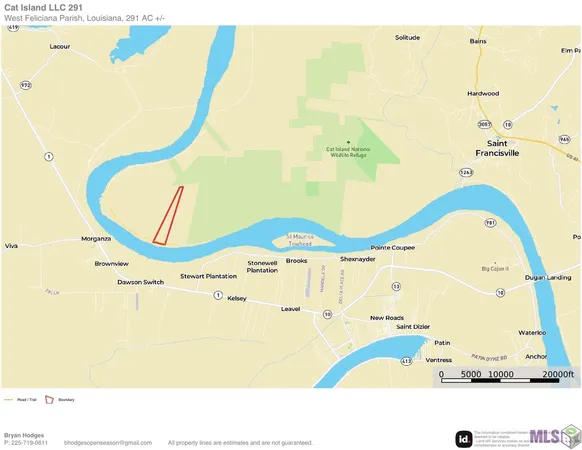
Task: Click the Bryan Hodges phone number
Action: click(x=26, y=443)
